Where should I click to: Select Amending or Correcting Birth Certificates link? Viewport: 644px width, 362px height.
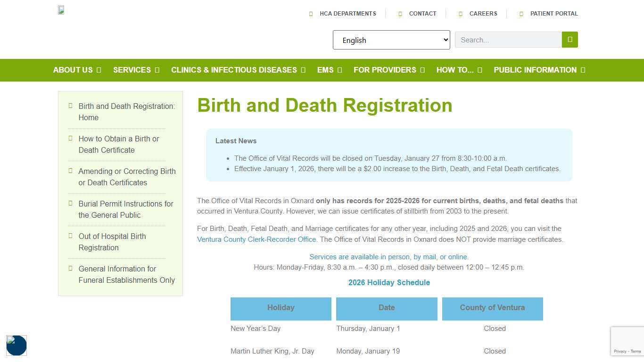coord(127,177)
